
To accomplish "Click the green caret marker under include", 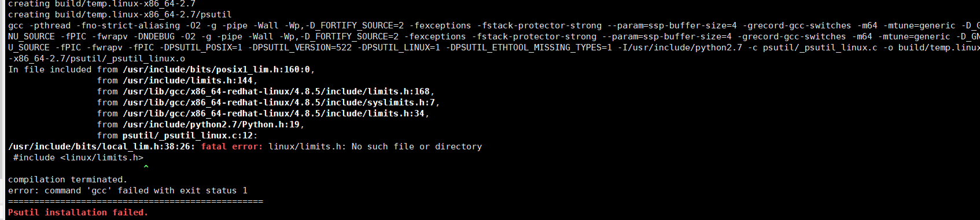I will 146,167.
